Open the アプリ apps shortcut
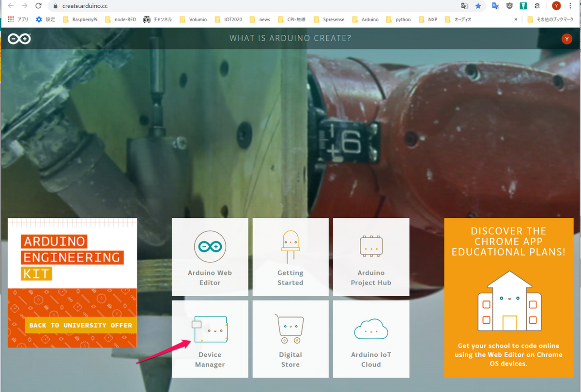 click(x=18, y=20)
